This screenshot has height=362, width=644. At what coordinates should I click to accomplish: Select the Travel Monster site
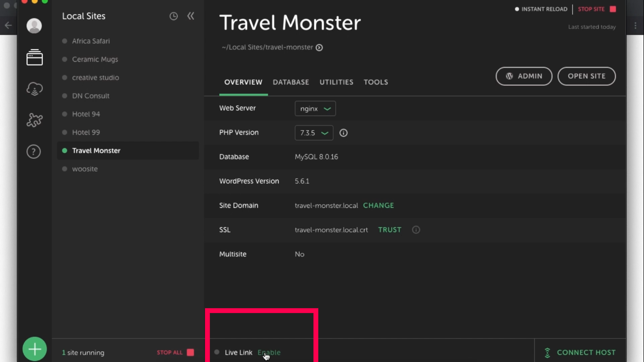point(128,151)
